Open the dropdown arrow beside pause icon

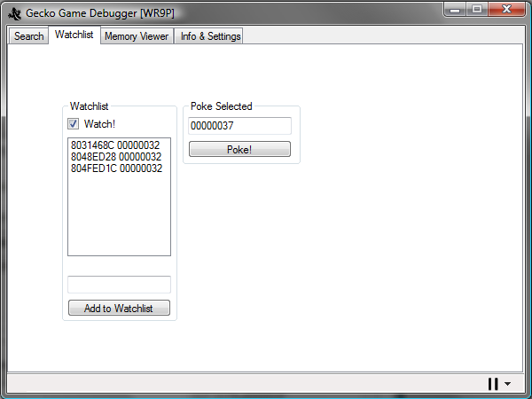(x=508, y=384)
